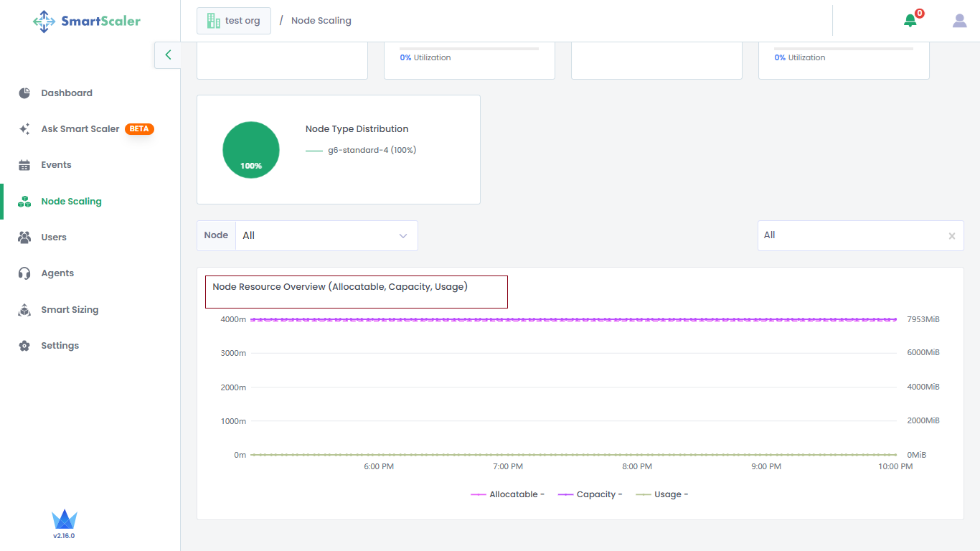Click the 8:00 PM time axis label
Screen dimensions: 980x551
(637, 466)
